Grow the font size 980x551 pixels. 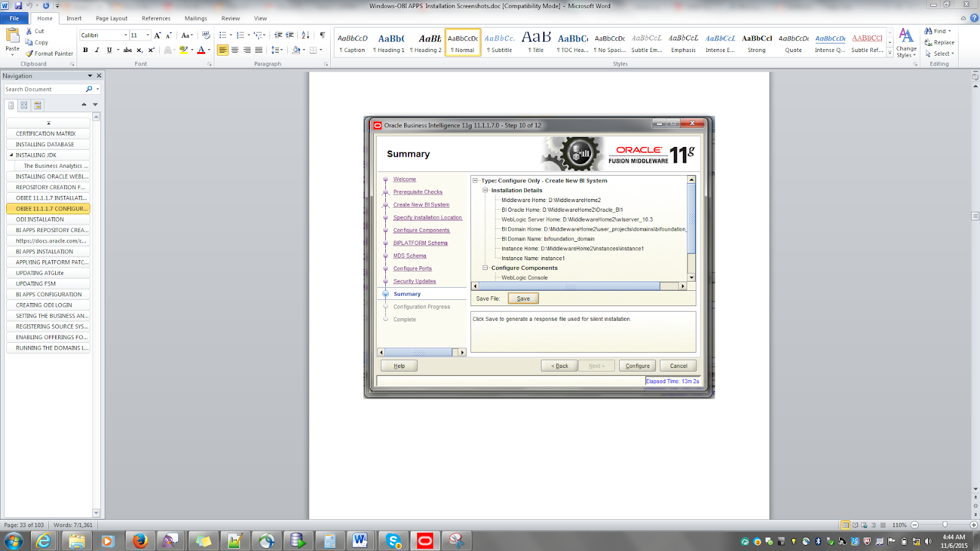coord(157,36)
